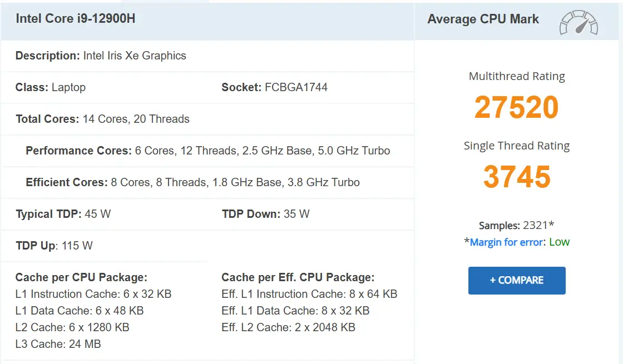Image resolution: width=623 pixels, height=364 pixels.
Task: Click the Samples: 2321 text
Action: [x=516, y=225]
